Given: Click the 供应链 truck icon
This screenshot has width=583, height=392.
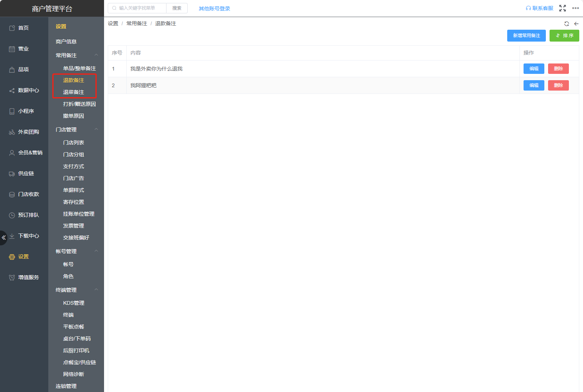Looking at the screenshot, I should pyautogui.click(x=12, y=173).
